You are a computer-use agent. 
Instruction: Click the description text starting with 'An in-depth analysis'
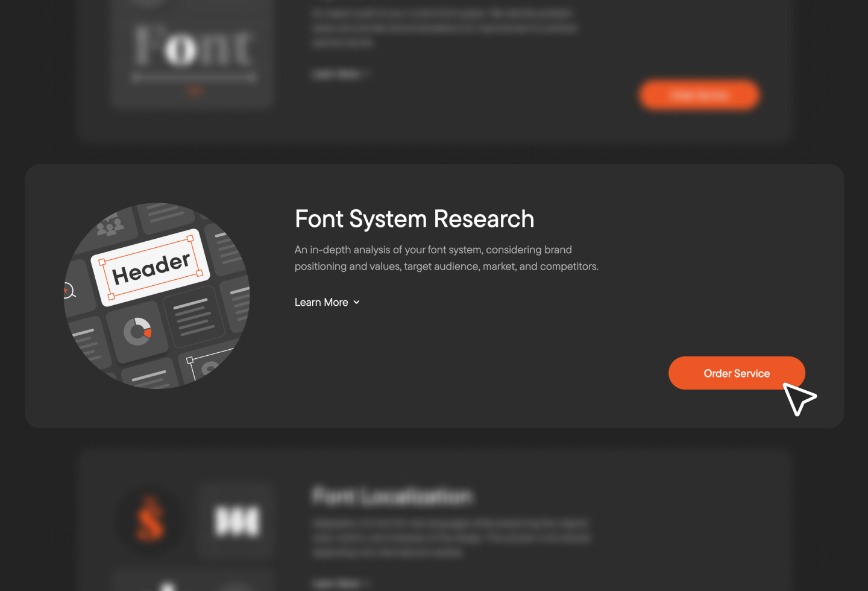(446, 258)
